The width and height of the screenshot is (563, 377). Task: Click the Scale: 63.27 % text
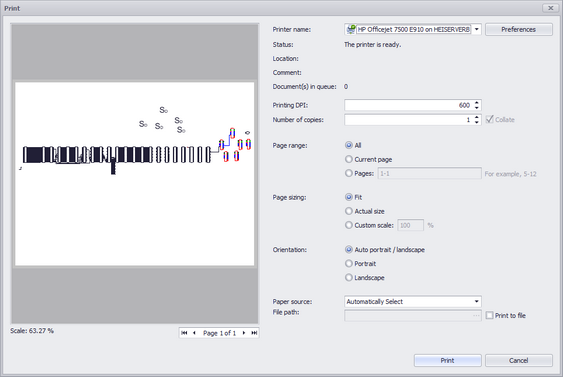pos(32,331)
